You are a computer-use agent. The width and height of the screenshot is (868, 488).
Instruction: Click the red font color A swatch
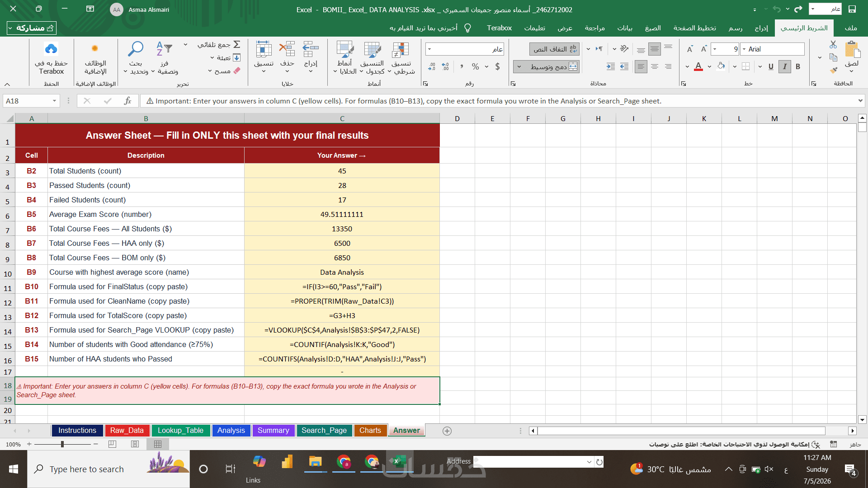(x=698, y=67)
